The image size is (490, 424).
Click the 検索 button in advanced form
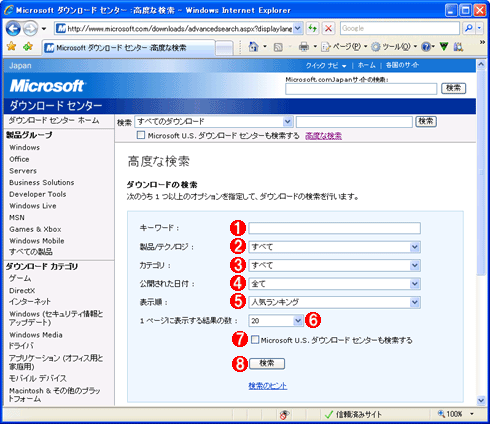tap(267, 363)
